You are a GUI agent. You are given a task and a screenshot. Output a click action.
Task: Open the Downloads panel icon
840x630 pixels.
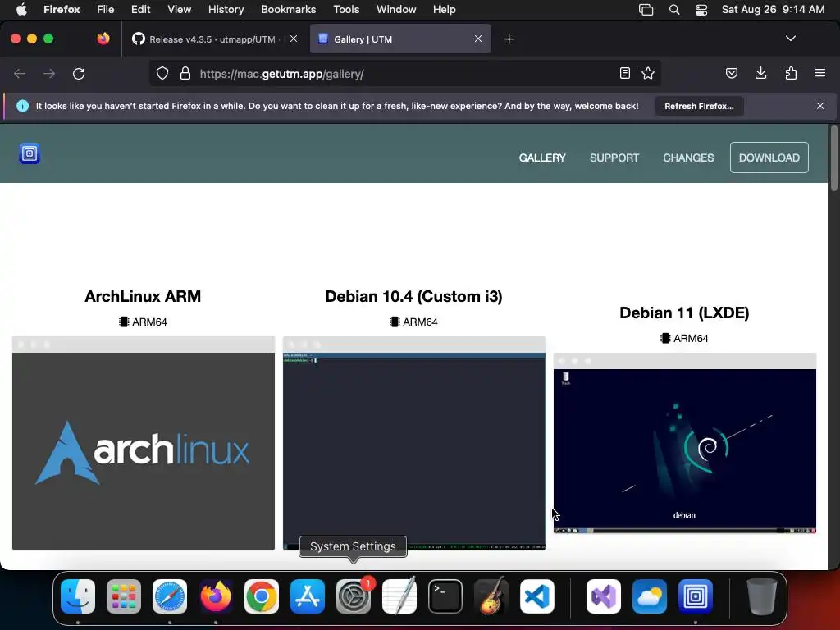760,73
